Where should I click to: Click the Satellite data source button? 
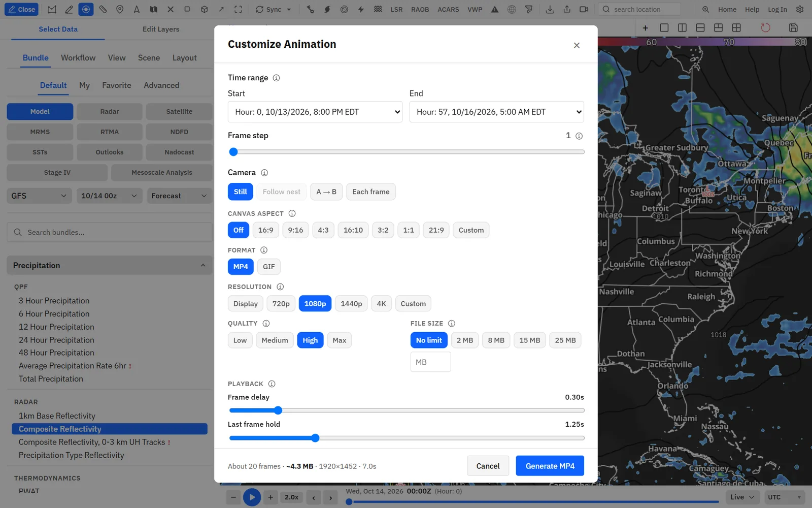(x=179, y=111)
